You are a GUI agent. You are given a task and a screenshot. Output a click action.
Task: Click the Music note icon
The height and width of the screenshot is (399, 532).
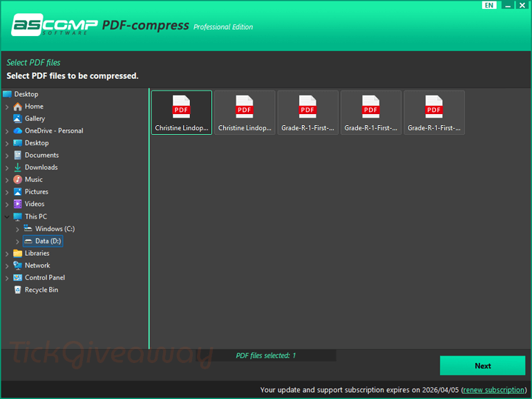click(x=18, y=180)
